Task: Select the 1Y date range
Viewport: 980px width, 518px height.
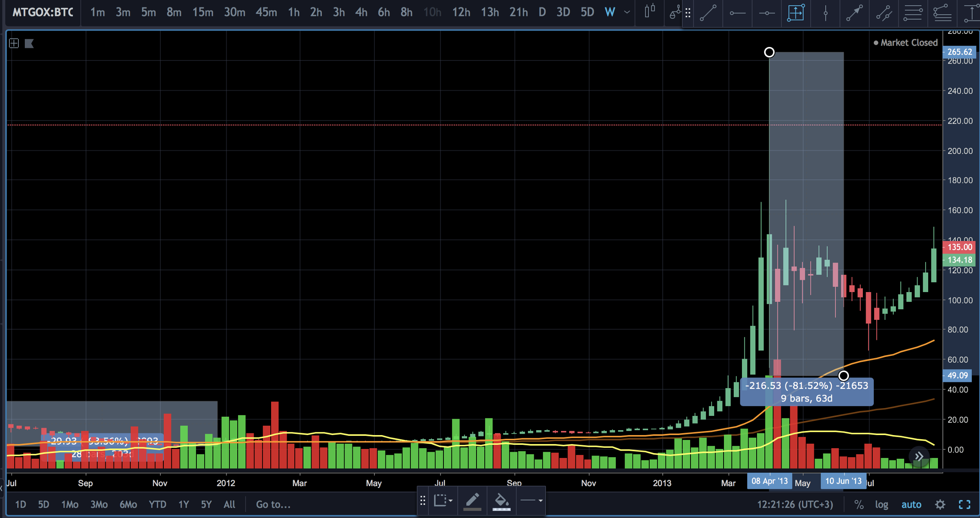Action: pyautogui.click(x=183, y=505)
